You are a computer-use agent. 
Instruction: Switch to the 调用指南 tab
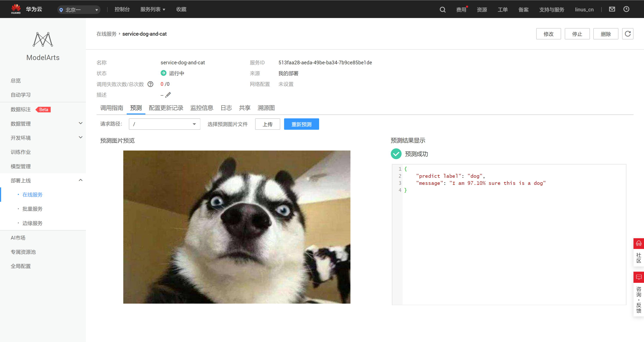tap(111, 108)
